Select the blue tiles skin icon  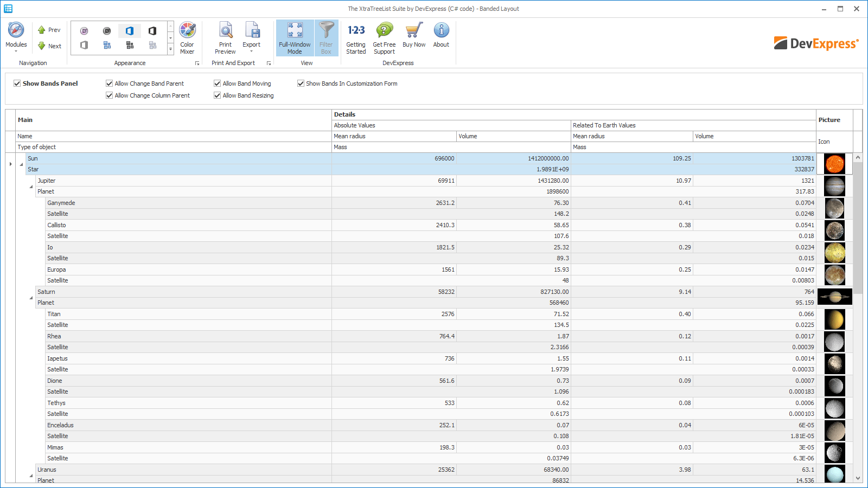[107, 45]
